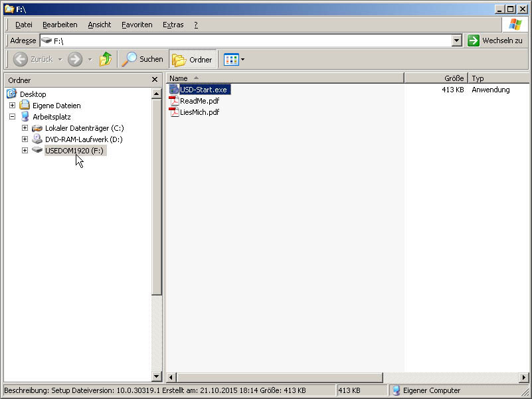Click the DVD-RAM-Laufwerk (D:) drive

click(84, 139)
